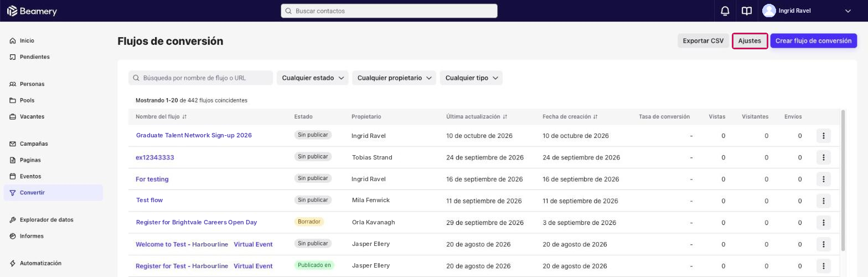868x277 pixels.
Task: Open row menu for Graduate Talent Network flow
Action: point(824,136)
